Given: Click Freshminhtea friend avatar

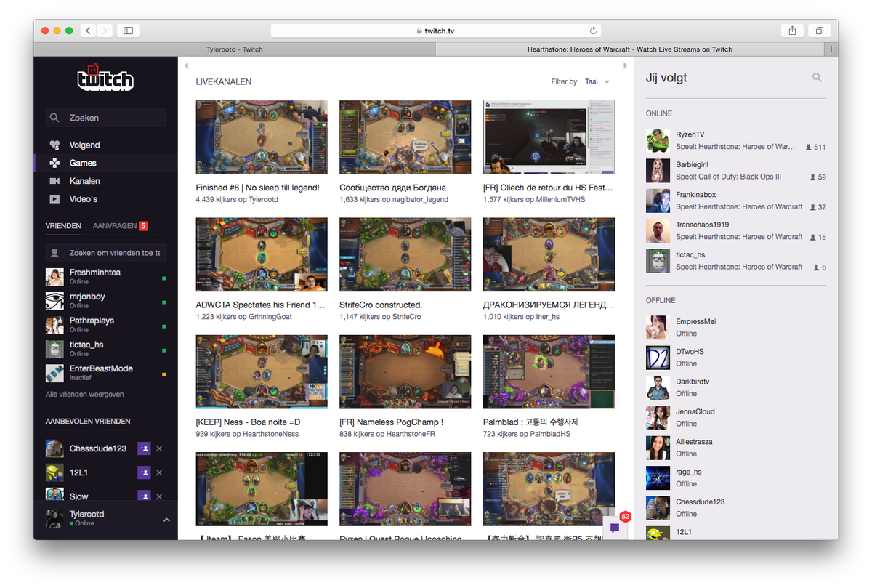Looking at the screenshot, I should (x=54, y=277).
